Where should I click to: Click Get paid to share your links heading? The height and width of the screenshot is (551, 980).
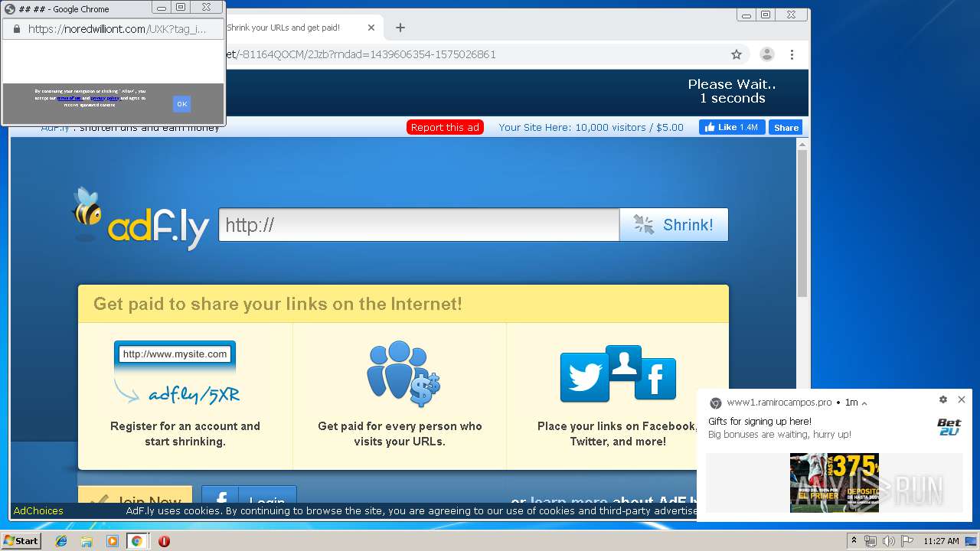pyautogui.click(x=278, y=304)
